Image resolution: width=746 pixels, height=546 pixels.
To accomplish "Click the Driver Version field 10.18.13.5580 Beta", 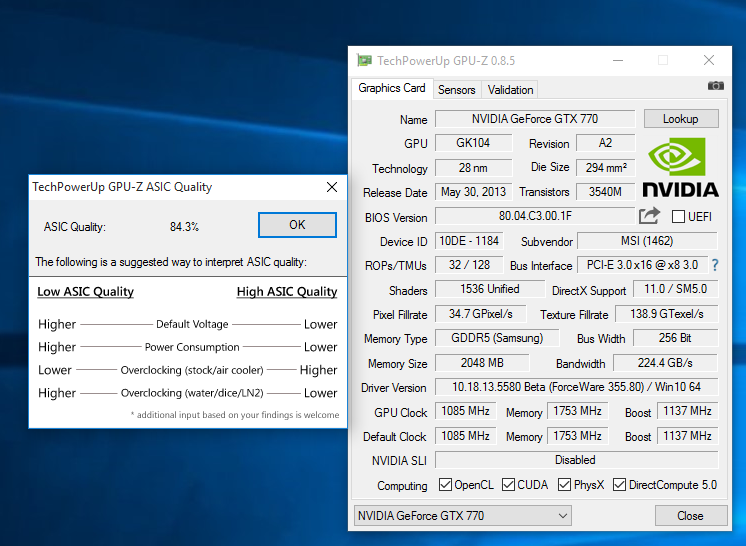I will 576,387.
